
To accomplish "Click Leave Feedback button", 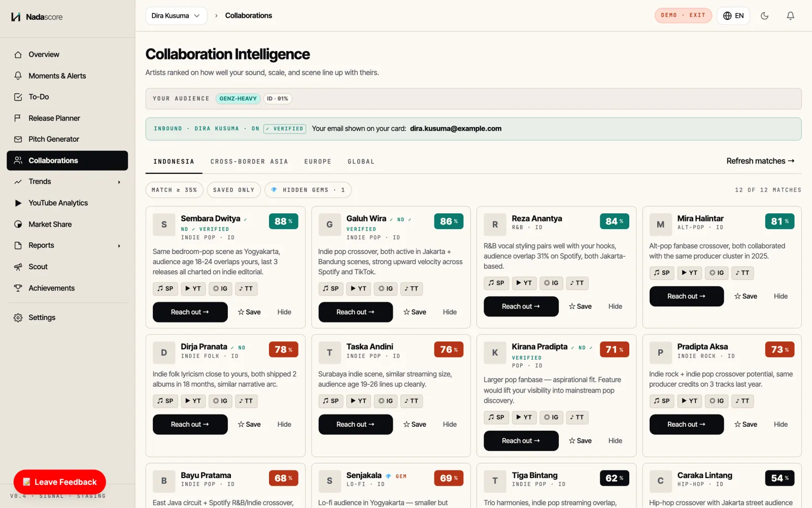I will 60,482.
